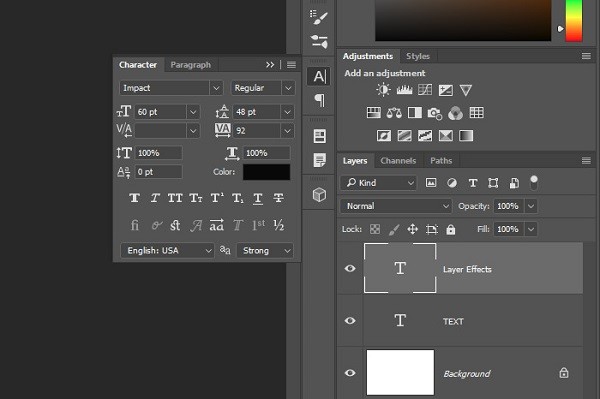The height and width of the screenshot is (399, 600).
Task: Lock layer position
Action: coord(412,229)
